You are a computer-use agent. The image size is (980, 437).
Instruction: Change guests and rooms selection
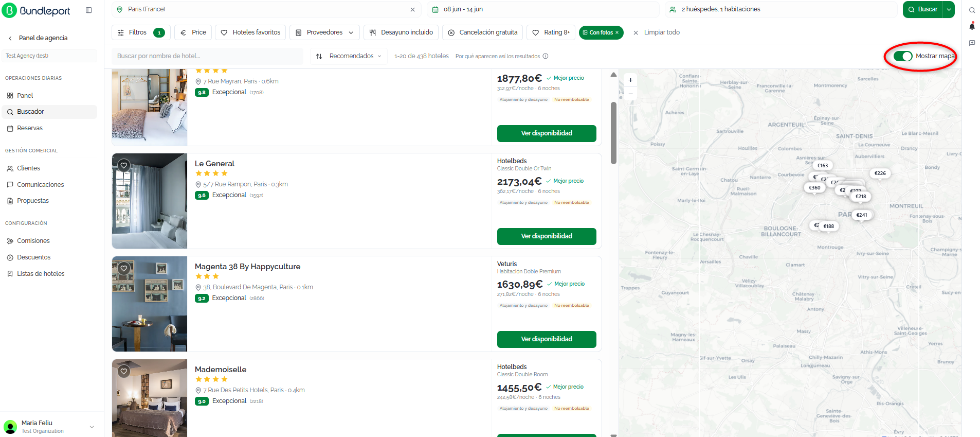[x=782, y=9]
